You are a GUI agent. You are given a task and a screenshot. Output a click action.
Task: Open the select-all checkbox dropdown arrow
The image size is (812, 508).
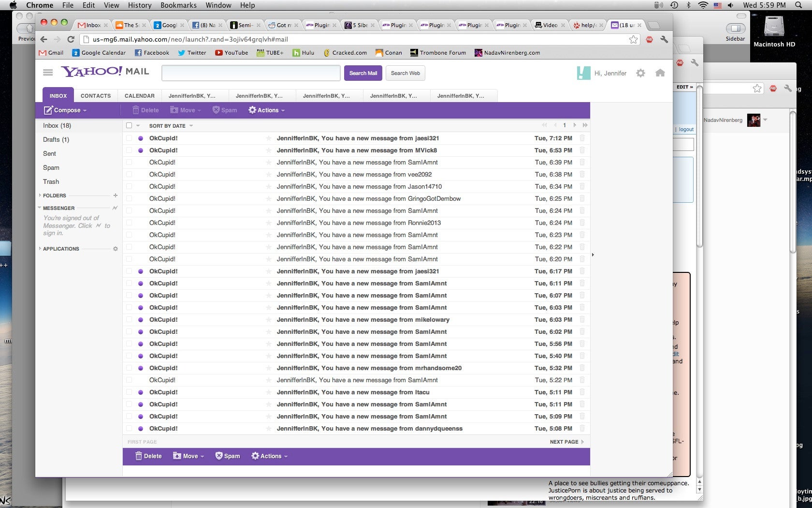(138, 126)
